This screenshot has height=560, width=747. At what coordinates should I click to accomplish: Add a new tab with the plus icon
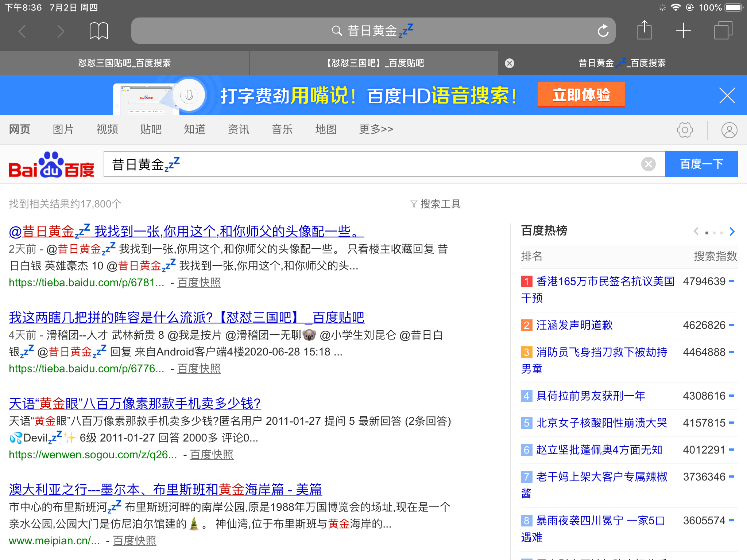[x=684, y=31]
